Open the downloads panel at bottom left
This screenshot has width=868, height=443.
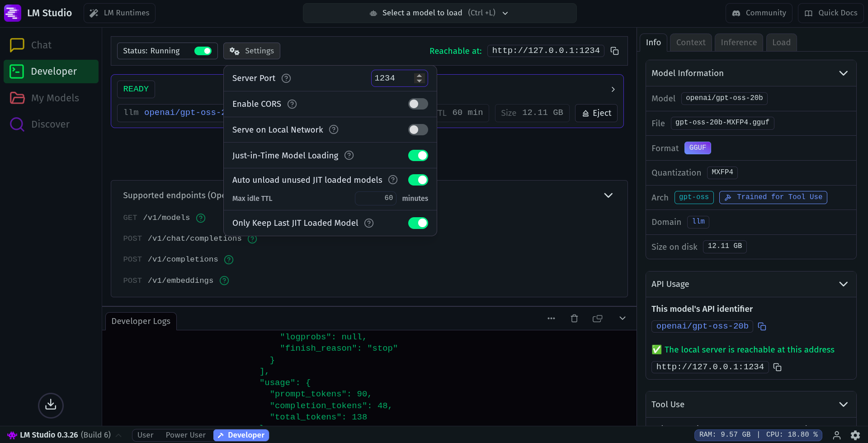click(x=51, y=405)
